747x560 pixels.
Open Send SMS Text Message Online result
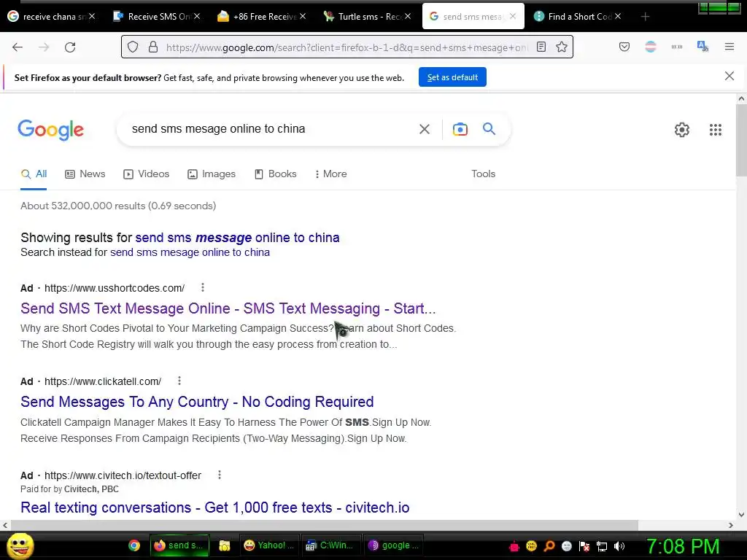tap(228, 308)
